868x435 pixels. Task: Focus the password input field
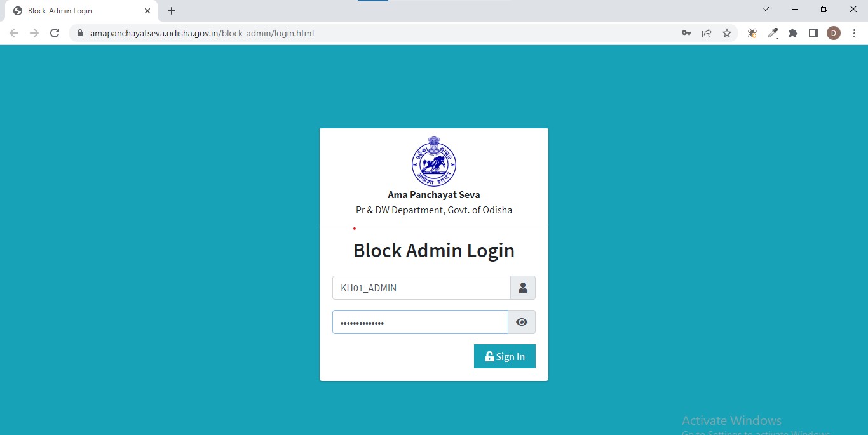point(420,322)
